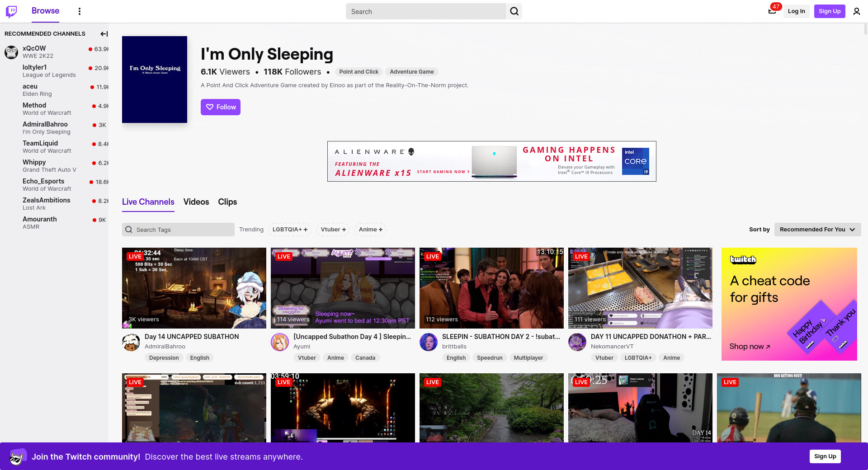Open the three-dot more options menu

click(80, 11)
